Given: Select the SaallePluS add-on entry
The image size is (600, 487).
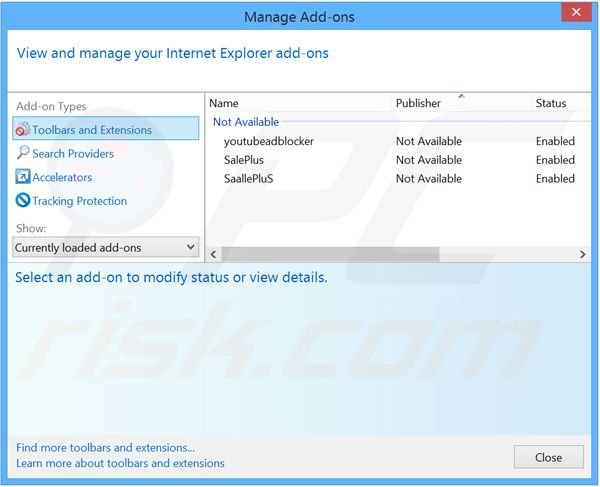Looking at the screenshot, I should [x=248, y=179].
